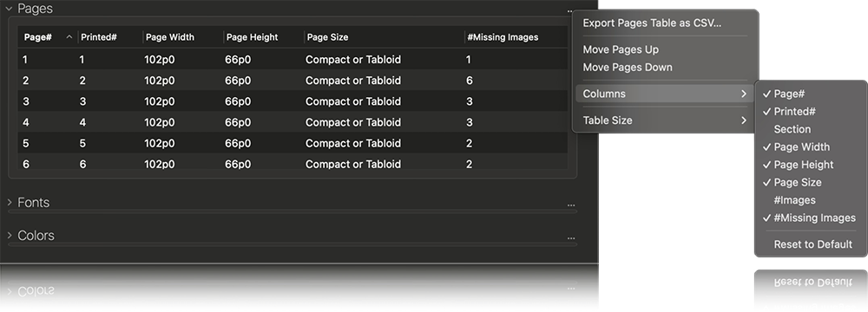Expand the Colors section

[9, 235]
